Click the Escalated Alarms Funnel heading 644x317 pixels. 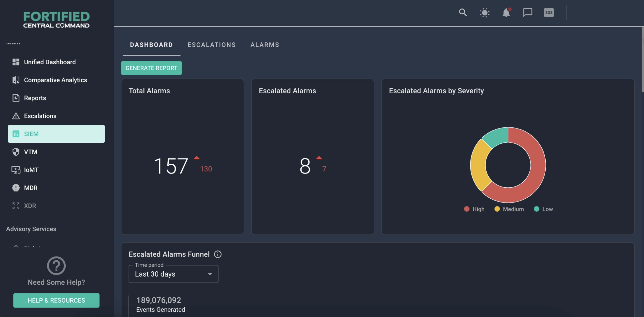[x=169, y=254]
